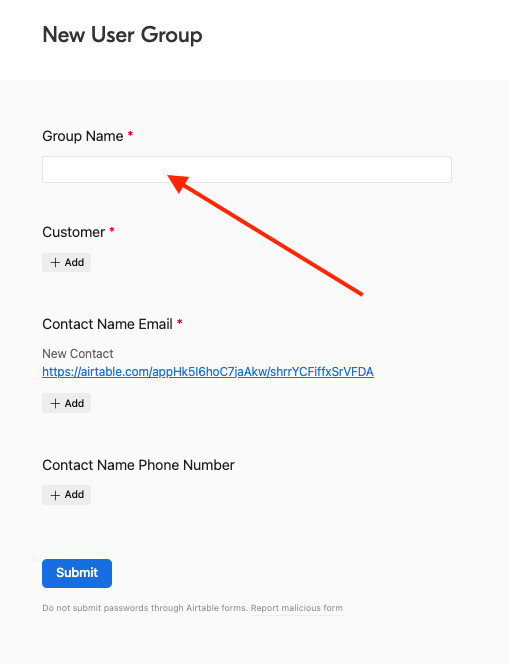Viewport: 509px width, 664px height.
Task: Click the Contact Name Phone Number label
Action: (x=138, y=465)
